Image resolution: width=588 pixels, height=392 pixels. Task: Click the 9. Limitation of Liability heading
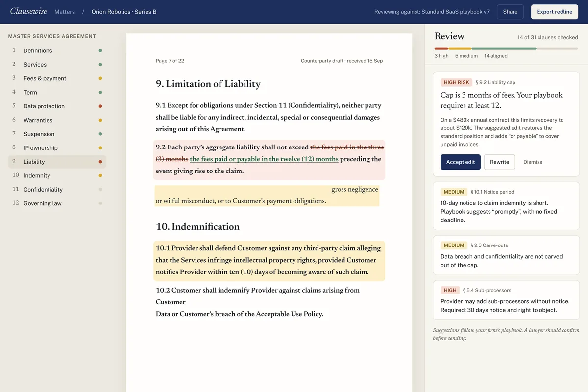point(208,84)
